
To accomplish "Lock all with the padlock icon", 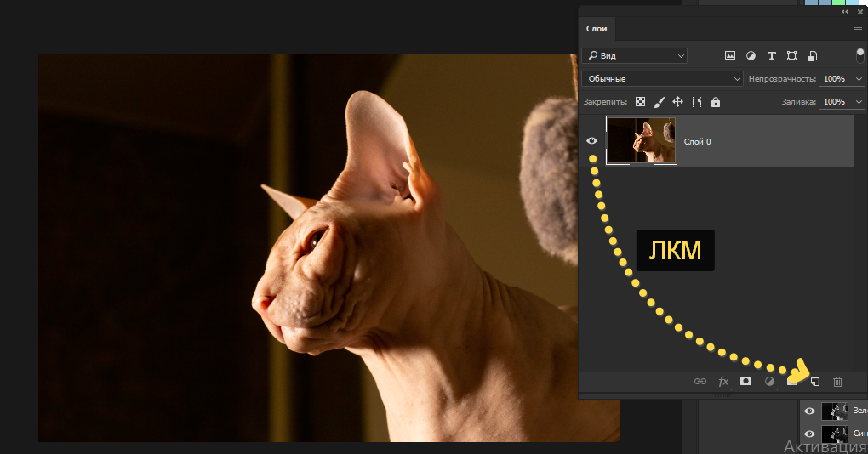I will [716, 102].
